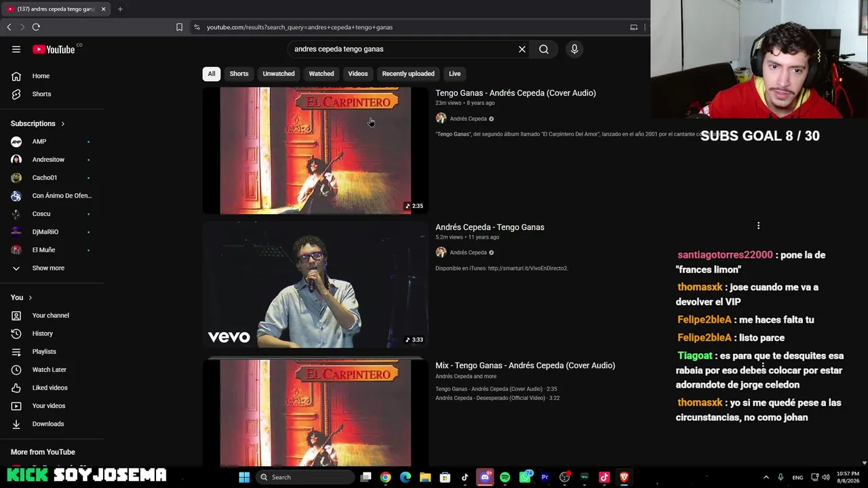Viewport: 868px width, 488px height.
Task: Go back to the previous page
Action: pyautogui.click(x=9, y=27)
